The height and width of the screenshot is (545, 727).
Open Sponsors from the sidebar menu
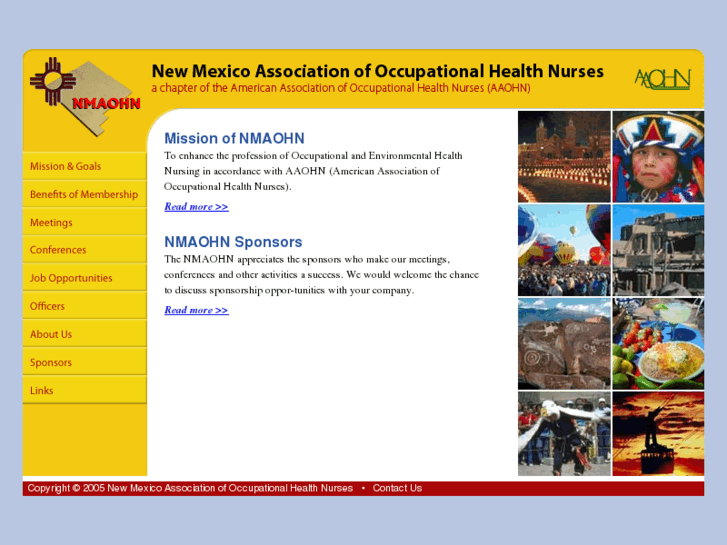coord(51,362)
